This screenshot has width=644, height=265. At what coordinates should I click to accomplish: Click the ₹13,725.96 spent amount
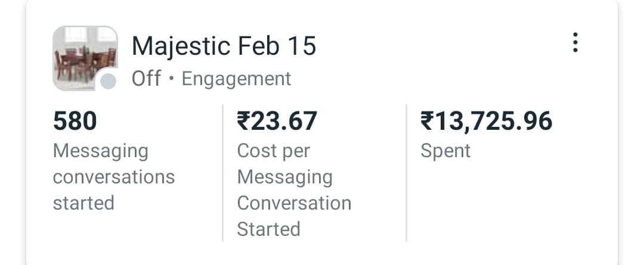click(487, 121)
